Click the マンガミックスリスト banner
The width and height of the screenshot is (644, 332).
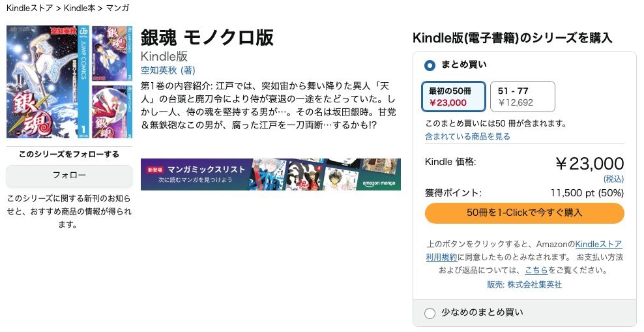[271, 174]
